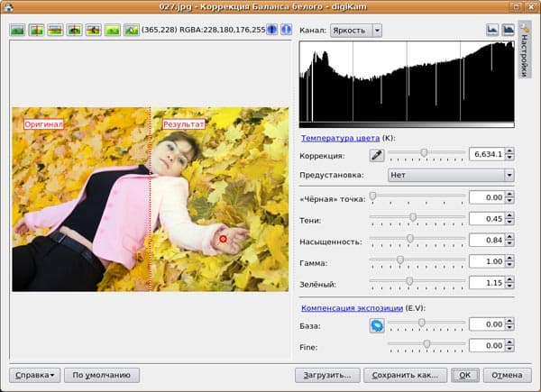Click the Оригинал label in preview
This screenshot has width=541, height=392.
click(44, 124)
